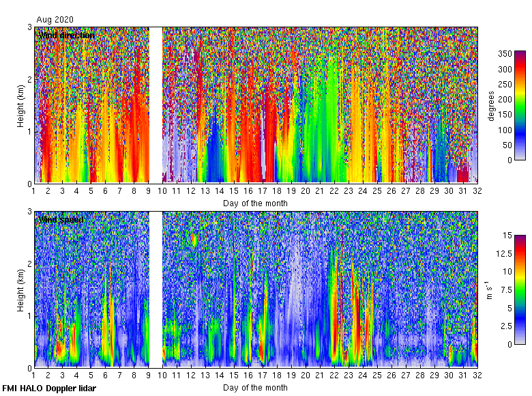This screenshot has width=532, height=396.
Task: Click 'Height (km)' label of wind speed plot
Action: pyautogui.click(x=20, y=290)
